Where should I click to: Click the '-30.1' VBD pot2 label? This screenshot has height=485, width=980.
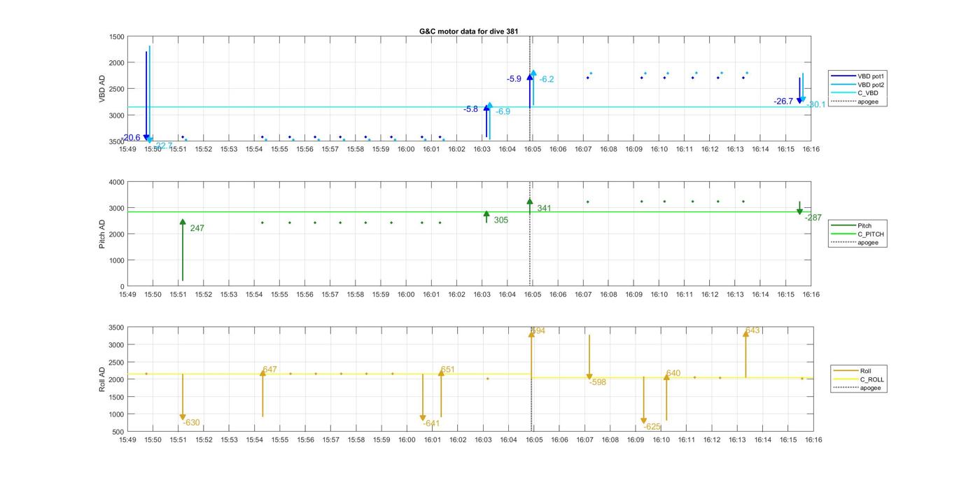coord(816,104)
